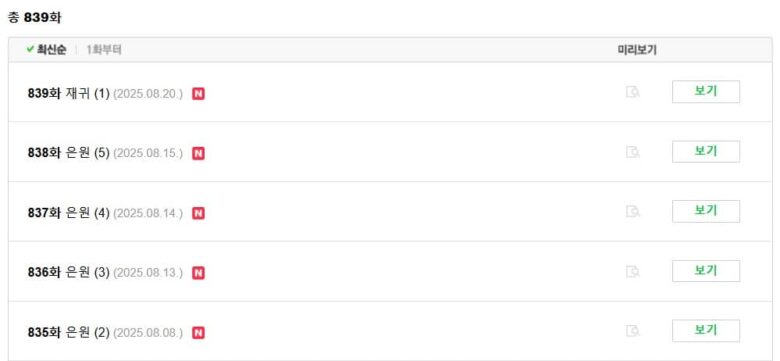Open episode 838 with 보기 button
The height and width of the screenshot is (361, 780).
click(706, 151)
